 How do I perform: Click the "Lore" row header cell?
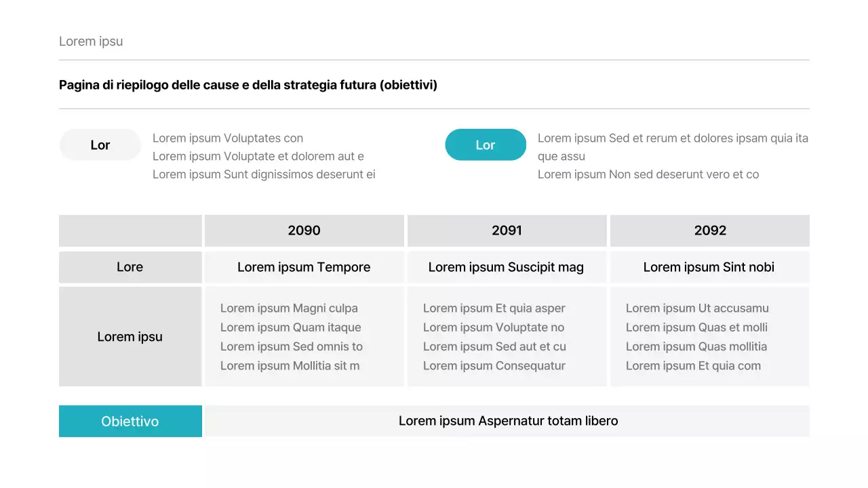(130, 267)
